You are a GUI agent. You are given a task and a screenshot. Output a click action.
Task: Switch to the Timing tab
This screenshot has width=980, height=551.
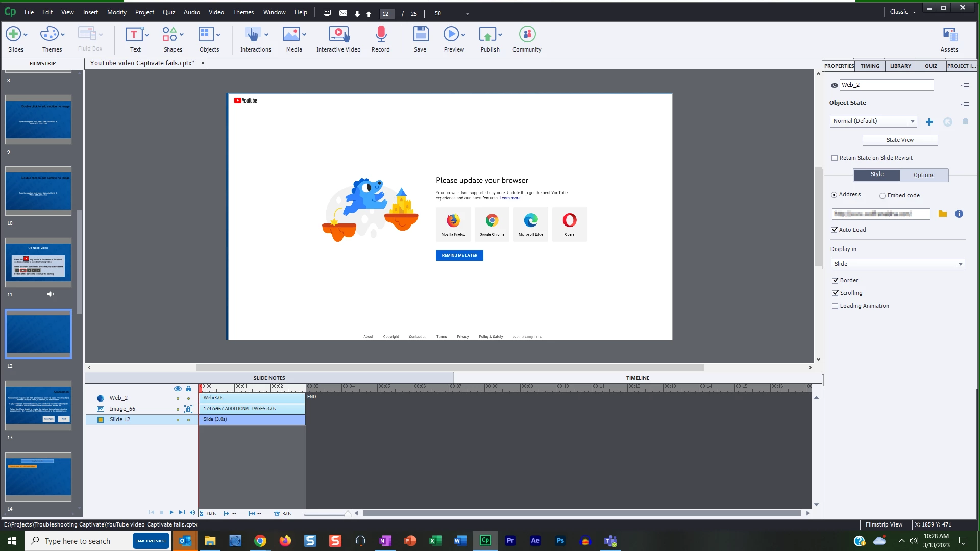pyautogui.click(x=870, y=66)
